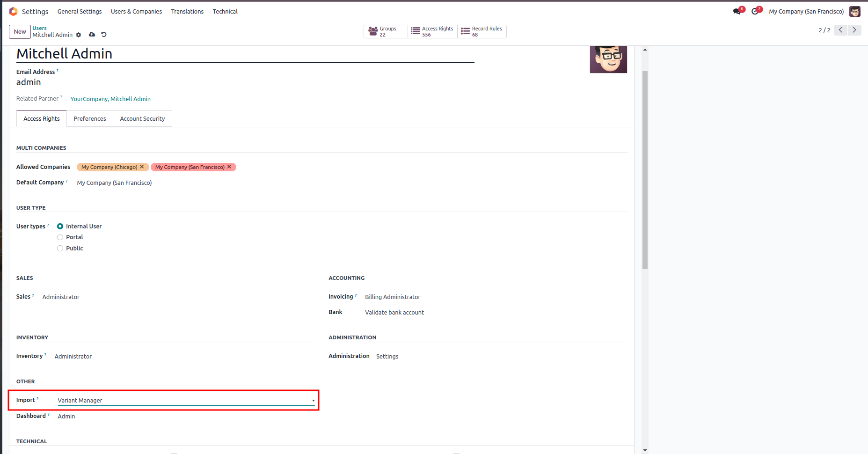The height and width of the screenshot is (454, 868).
Task: Click the Default Company help mark
Action: tap(66, 181)
